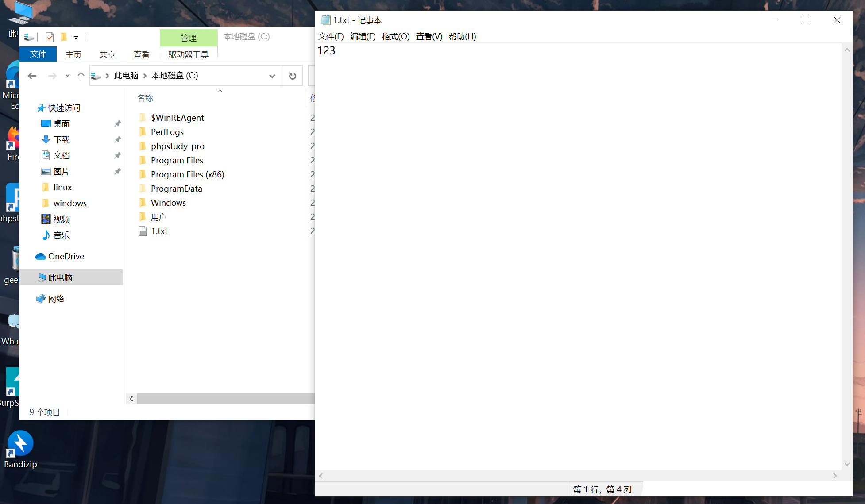865x504 pixels.
Task: Click the Explorer horizontal scrollbar left arrow
Action: click(131, 399)
